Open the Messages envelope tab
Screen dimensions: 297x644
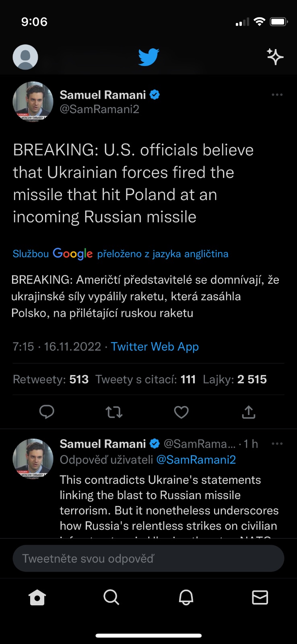point(260,597)
